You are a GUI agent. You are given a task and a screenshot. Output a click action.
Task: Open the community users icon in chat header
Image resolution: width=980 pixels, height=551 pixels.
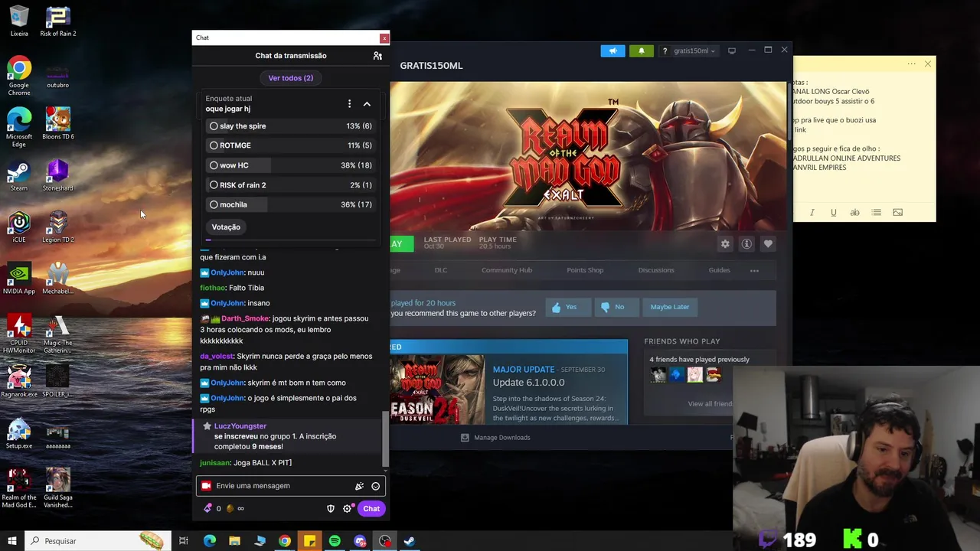click(377, 56)
